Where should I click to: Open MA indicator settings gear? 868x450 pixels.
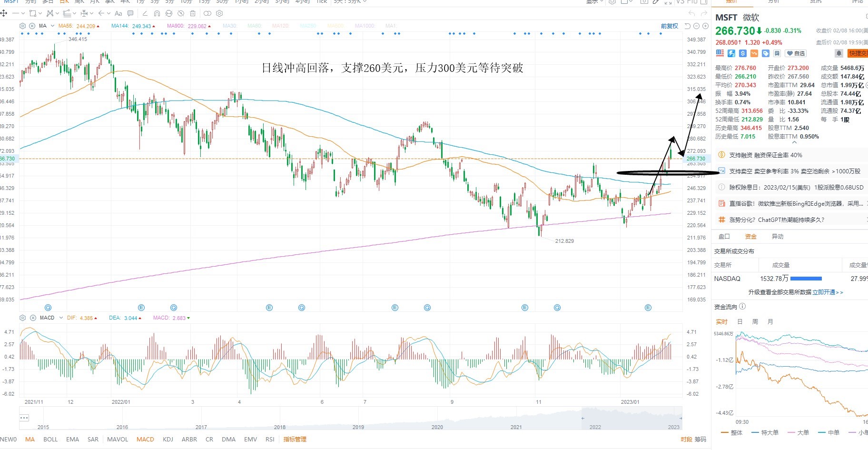pyautogui.click(x=22, y=26)
